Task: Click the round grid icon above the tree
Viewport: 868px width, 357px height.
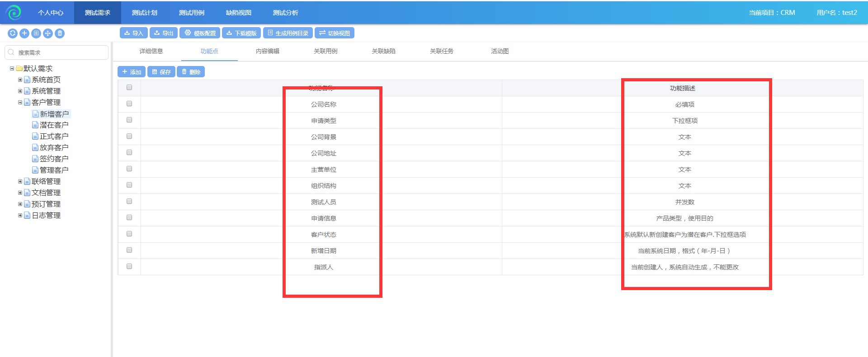Action: (36, 33)
